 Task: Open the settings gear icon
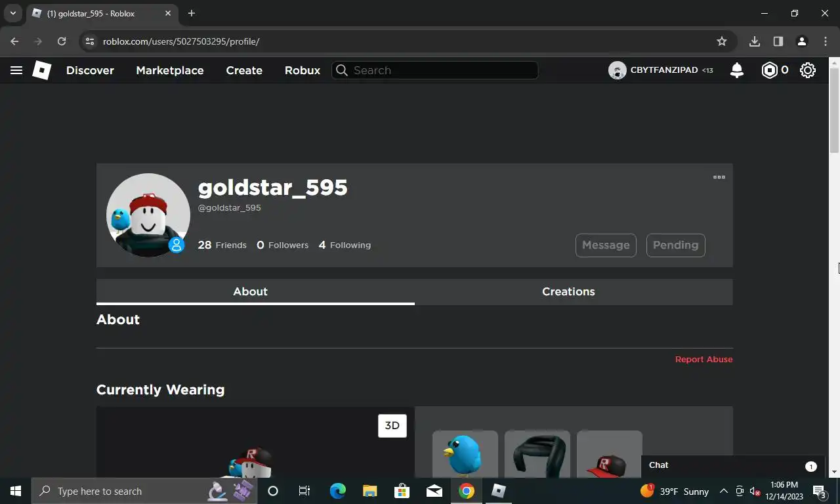point(808,70)
